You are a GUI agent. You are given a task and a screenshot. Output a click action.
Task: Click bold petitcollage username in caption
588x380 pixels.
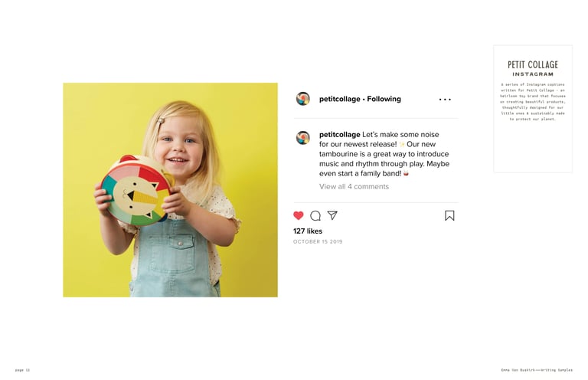coord(339,134)
